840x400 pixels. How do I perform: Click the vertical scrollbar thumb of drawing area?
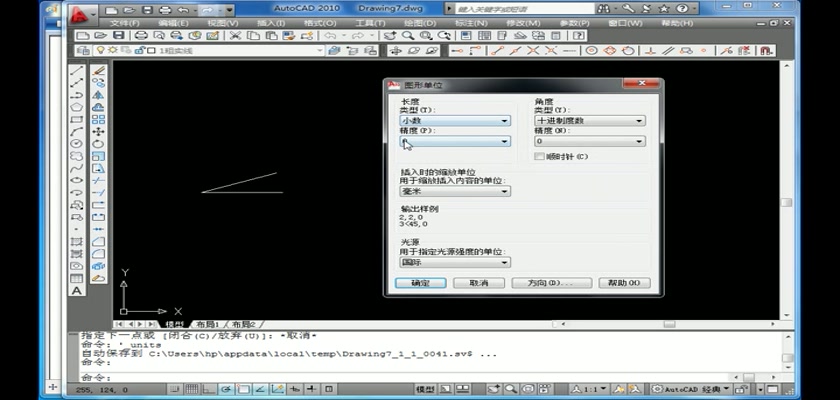(786, 202)
